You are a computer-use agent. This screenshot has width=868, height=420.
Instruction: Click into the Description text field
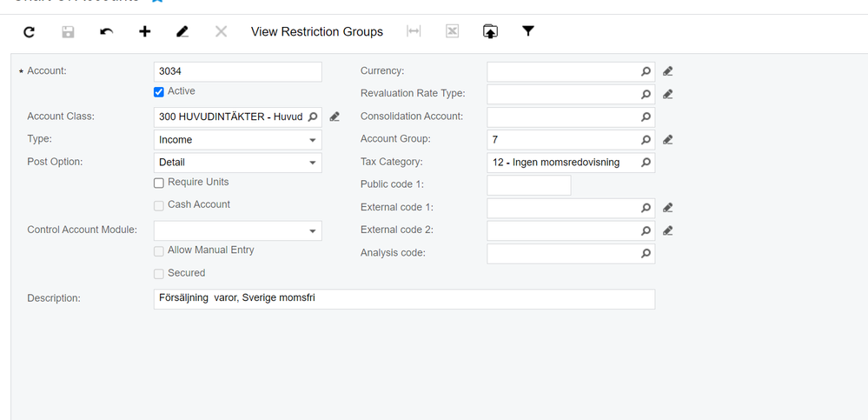pos(404,298)
